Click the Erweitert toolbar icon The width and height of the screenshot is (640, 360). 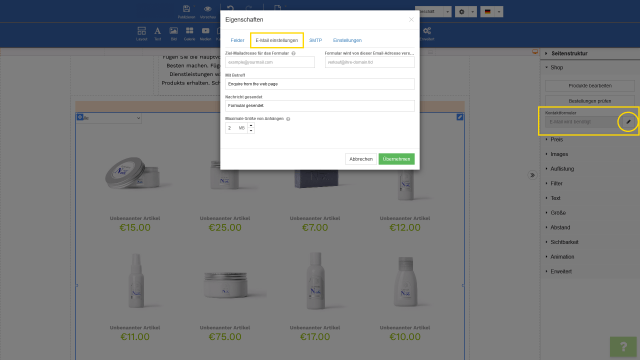pos(427,31)
